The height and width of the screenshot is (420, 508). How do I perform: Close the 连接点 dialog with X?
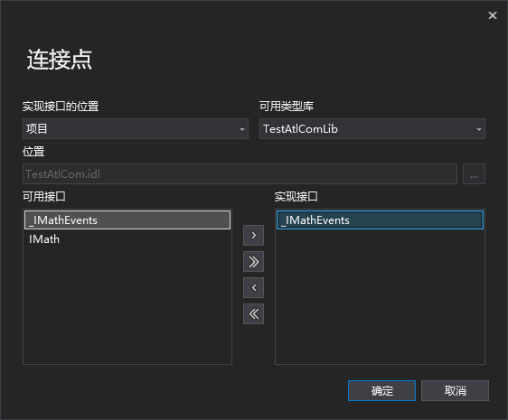[x=493, y=15]
